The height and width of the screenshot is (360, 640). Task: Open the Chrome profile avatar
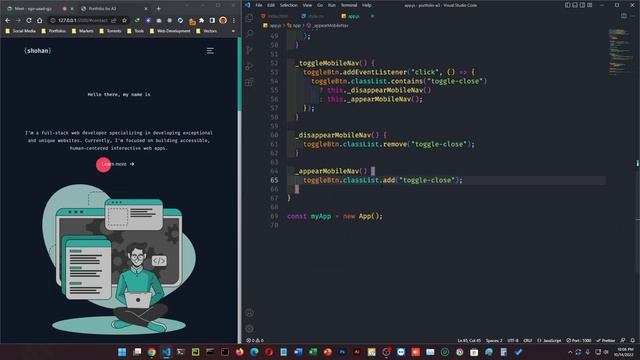click(223, 20)
